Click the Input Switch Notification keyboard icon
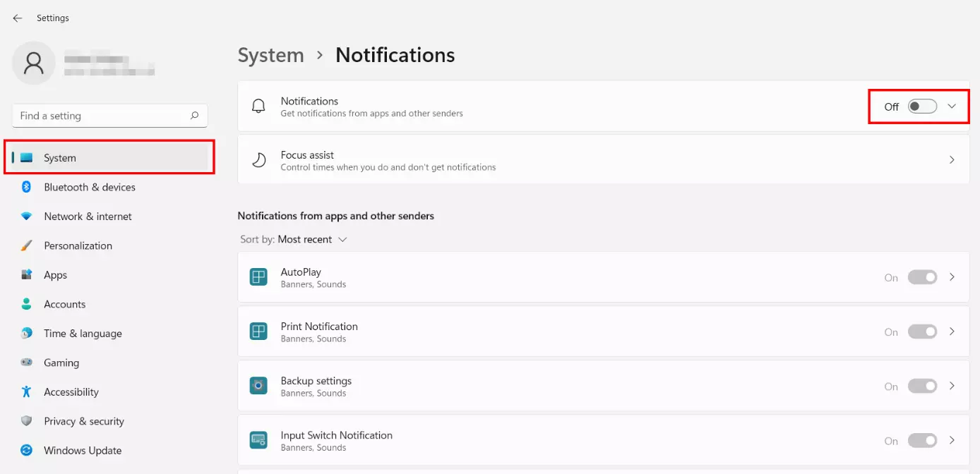 258,440
